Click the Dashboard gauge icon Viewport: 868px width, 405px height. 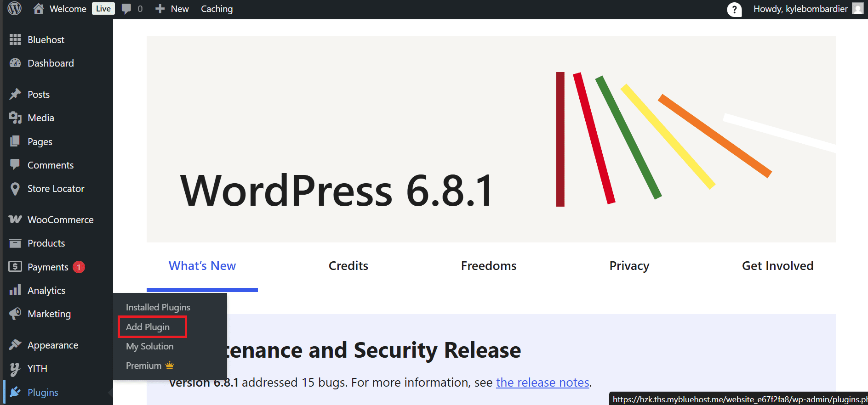[15, 63]
